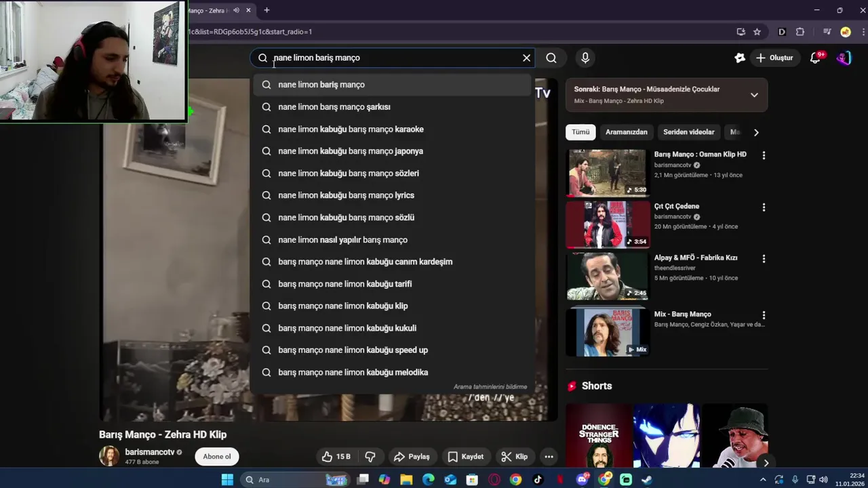Expand the 'Sonraki' mix playlist panel chevron

[x=754, y=95]
